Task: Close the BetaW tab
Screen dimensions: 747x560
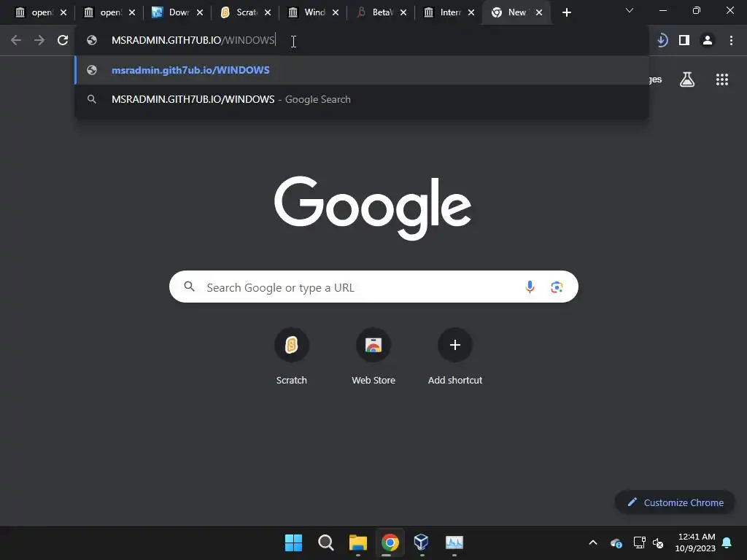Action: pos(403,13)
